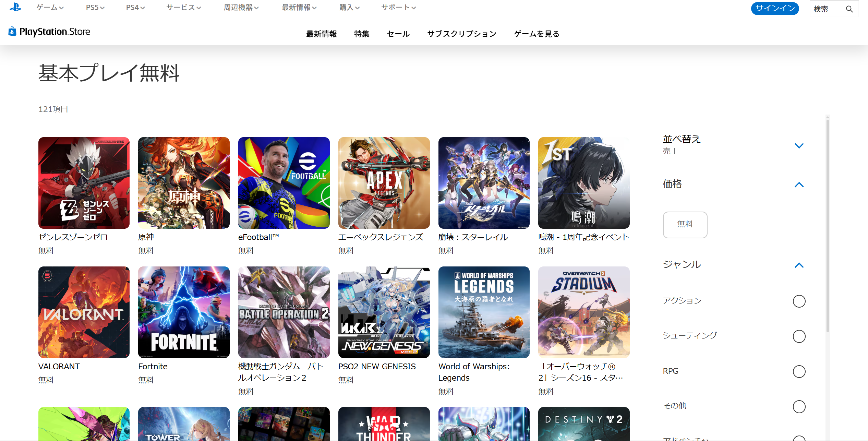This screenshot has height=441, width=868.
Task: Go to the ゲームを見る tab
Action: [537, 34]
